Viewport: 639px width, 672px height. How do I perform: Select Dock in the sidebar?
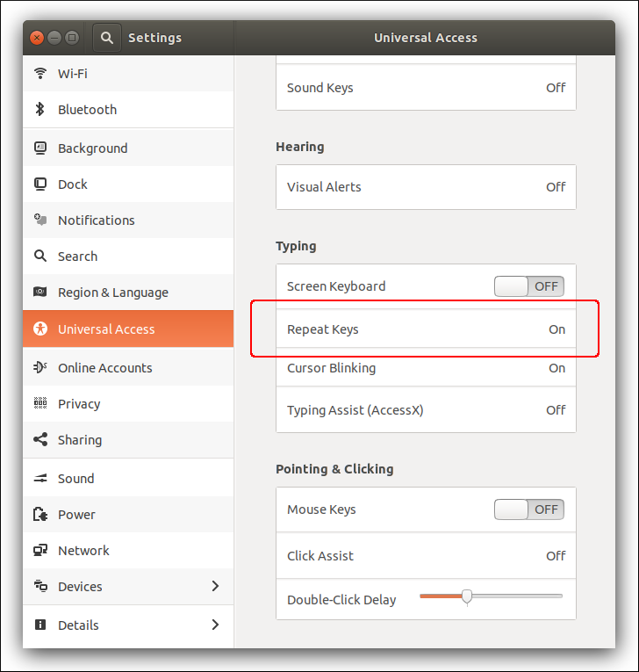coord(128,184)
